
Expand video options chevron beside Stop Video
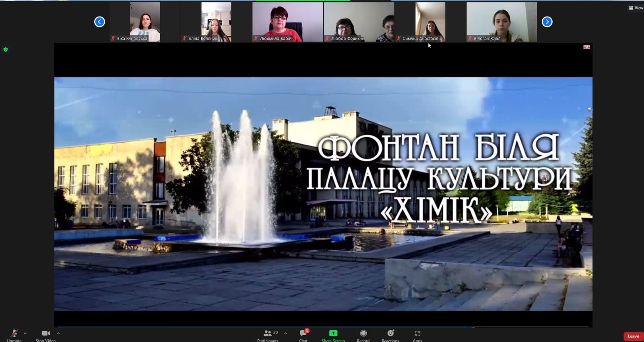tap(58, 333)
